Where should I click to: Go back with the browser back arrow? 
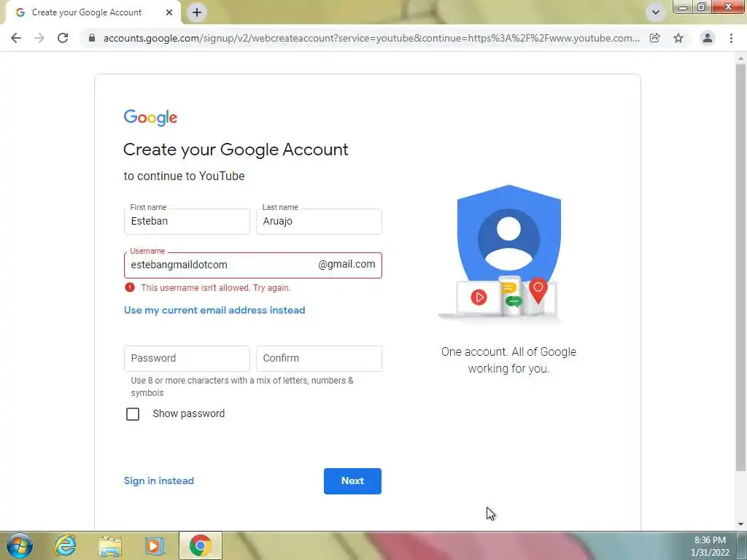[16, 38]
